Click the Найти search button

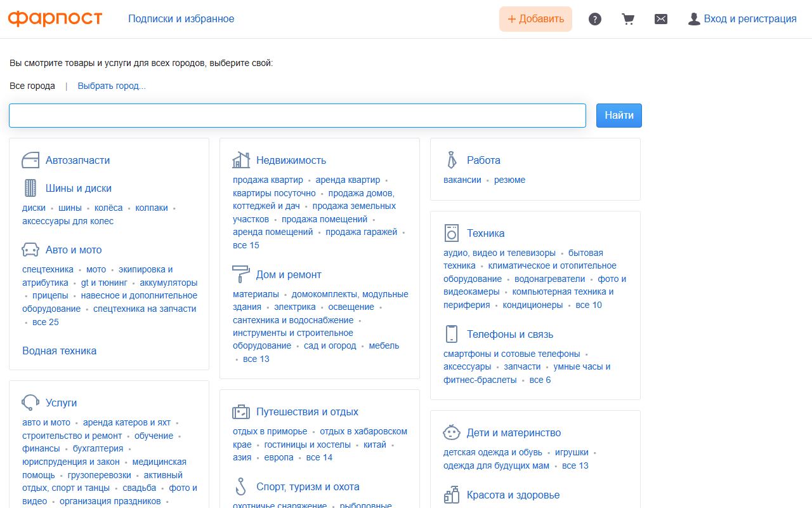[619, 116]
